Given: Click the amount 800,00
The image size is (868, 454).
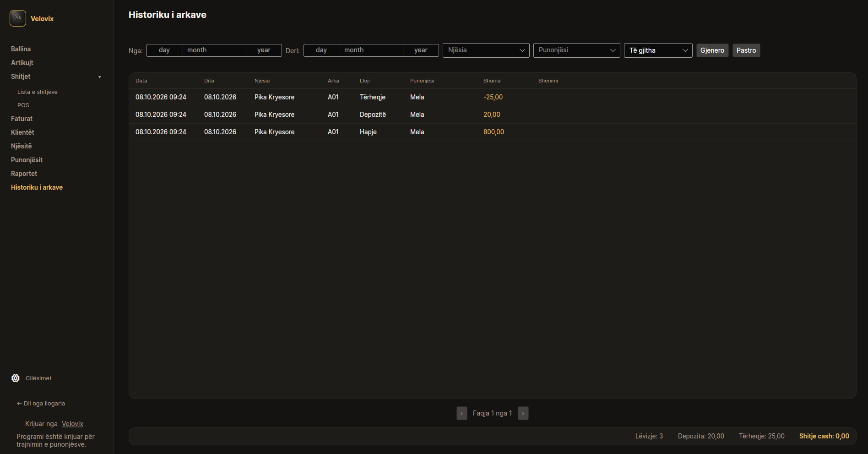Looking at the screenshot, I should [494, 132].
